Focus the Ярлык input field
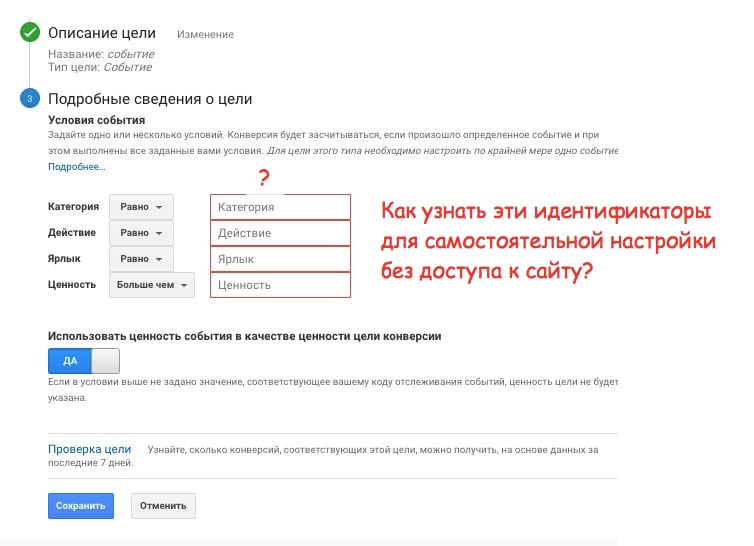Image resolution: width=754 pixels, height=546 pixels. tap(280, 259)
